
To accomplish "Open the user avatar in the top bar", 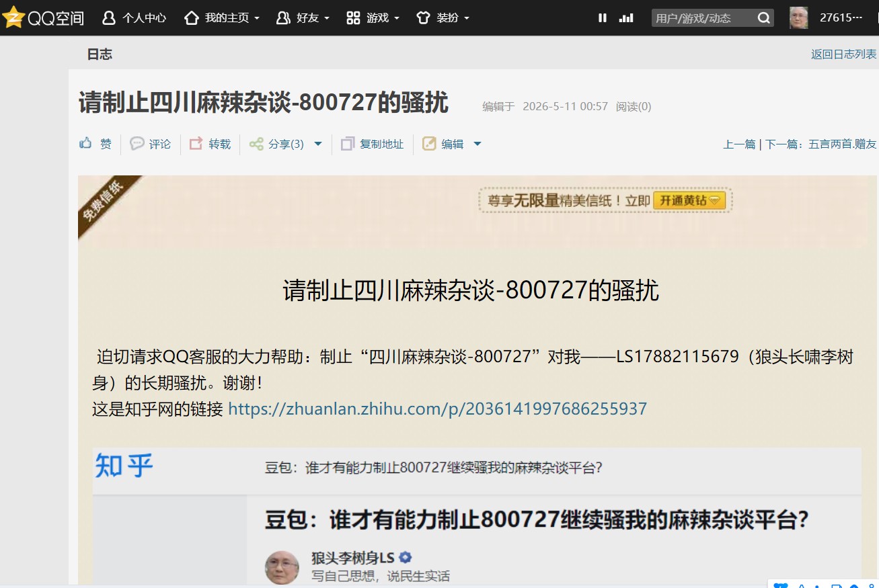I will pos(799,18).
